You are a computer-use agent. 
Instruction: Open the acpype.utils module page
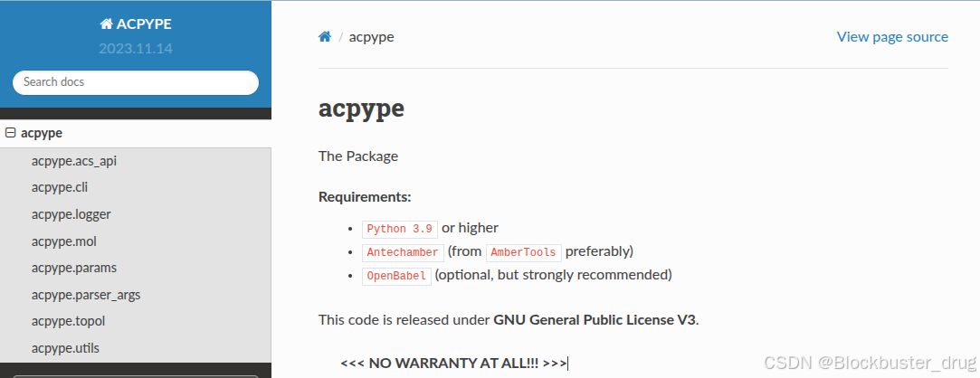[x=65, y=348]
